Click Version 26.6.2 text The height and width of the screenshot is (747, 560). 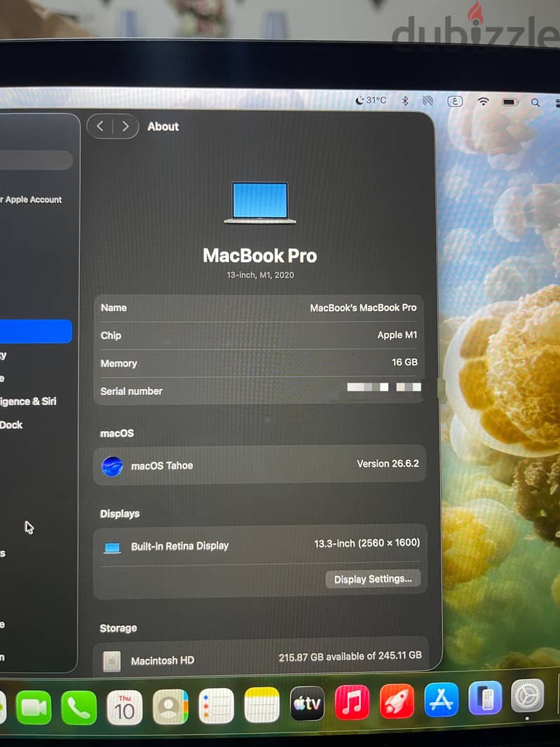point(388,463)
